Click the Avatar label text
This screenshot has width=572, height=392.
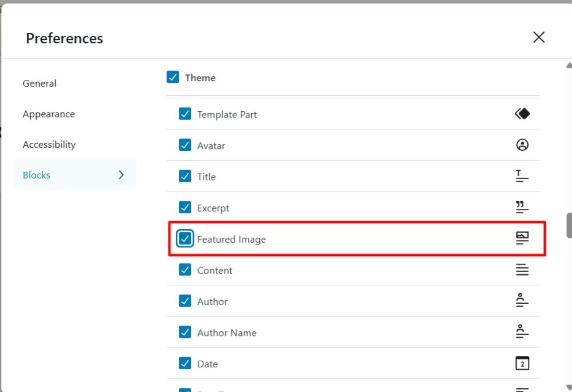click(x=211, y=145)
